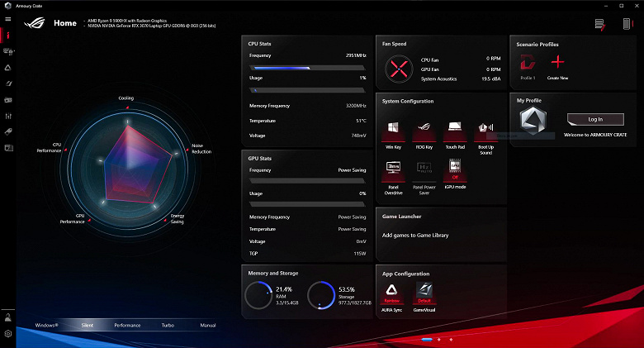Click Add games to Game Library
Image resolution: width=644 pixels, height=348 pixels.
(415, 236)
